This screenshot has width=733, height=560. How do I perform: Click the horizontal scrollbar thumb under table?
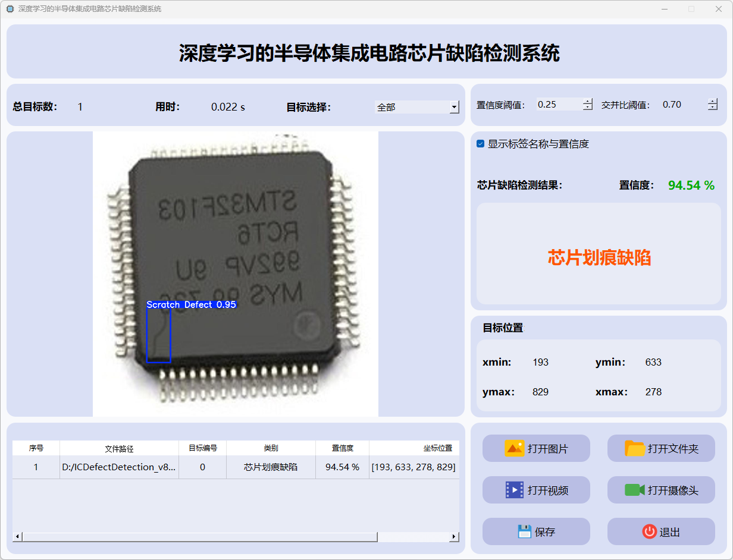coord(200,537)
